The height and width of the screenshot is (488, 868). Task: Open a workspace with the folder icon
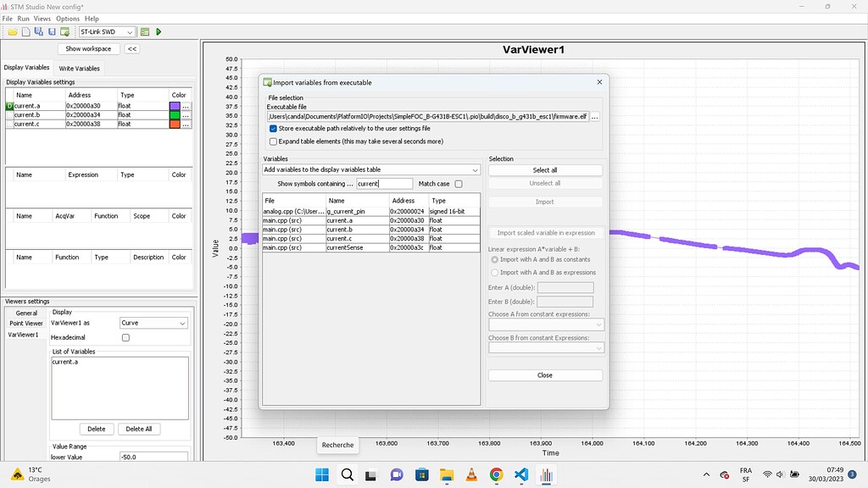tap(13, 31)
